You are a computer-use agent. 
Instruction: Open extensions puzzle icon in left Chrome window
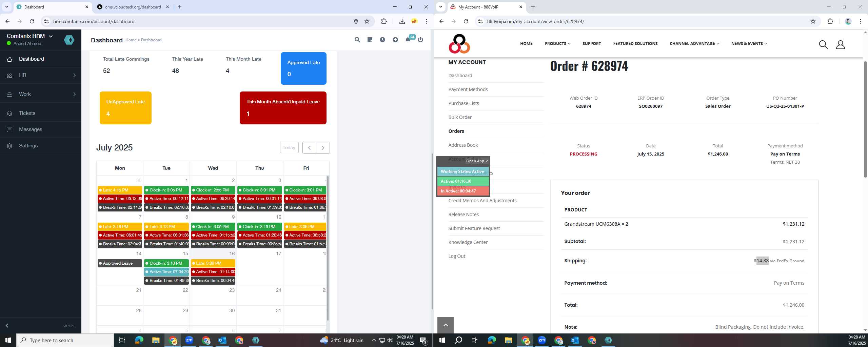(384, 21)
